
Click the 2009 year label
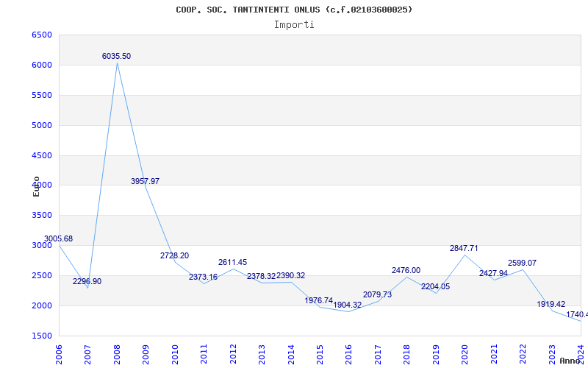coord(146,354)
